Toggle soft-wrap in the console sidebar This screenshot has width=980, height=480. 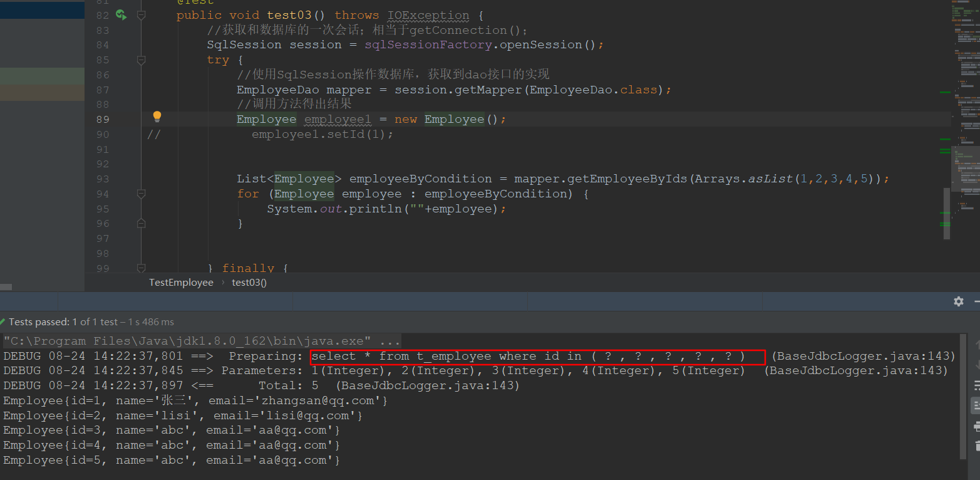tap(976, 386)
